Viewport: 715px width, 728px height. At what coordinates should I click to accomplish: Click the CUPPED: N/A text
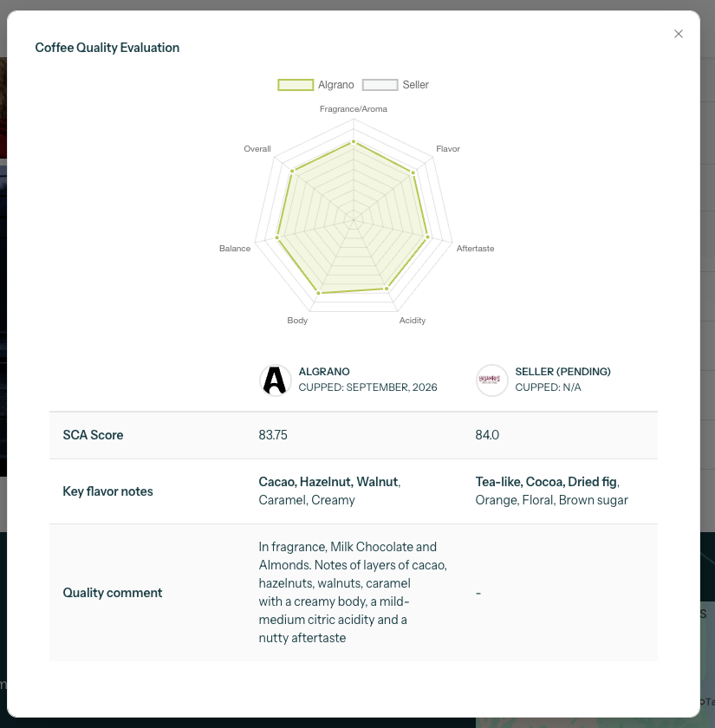click(x=548, y=387)
